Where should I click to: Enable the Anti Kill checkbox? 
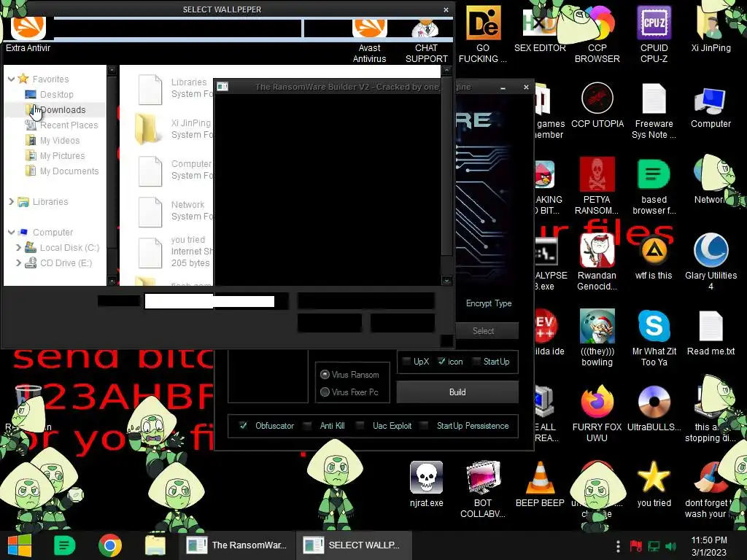(x=307, y=425)
